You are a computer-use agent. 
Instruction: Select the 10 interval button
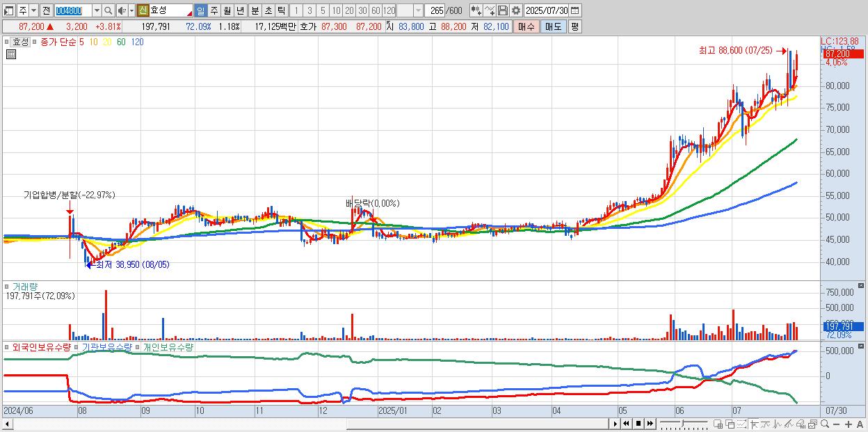337,10
